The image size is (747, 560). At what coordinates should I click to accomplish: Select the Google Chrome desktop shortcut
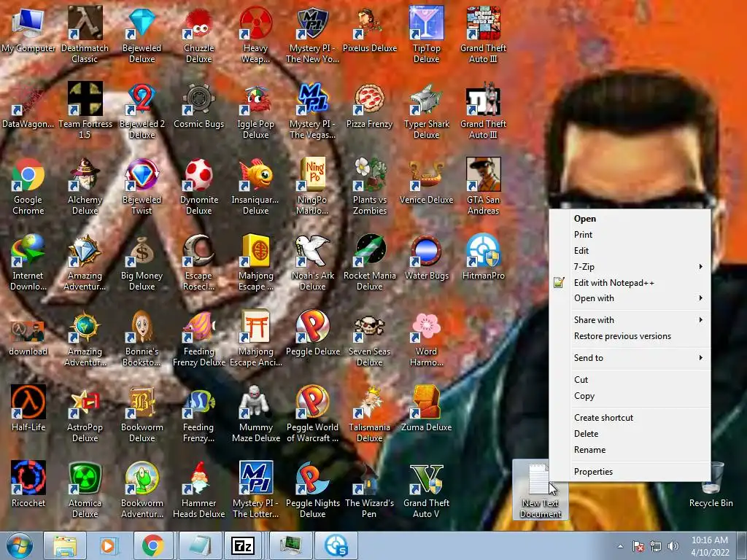pos(28,186)
